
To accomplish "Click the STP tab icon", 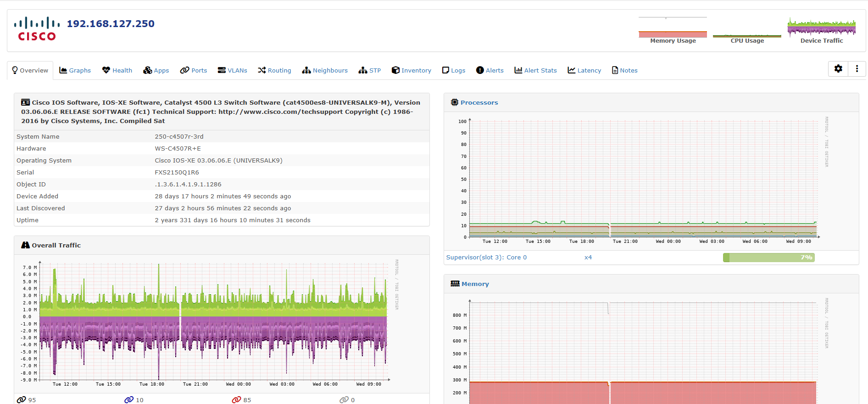I will click(x=363, y=70).
